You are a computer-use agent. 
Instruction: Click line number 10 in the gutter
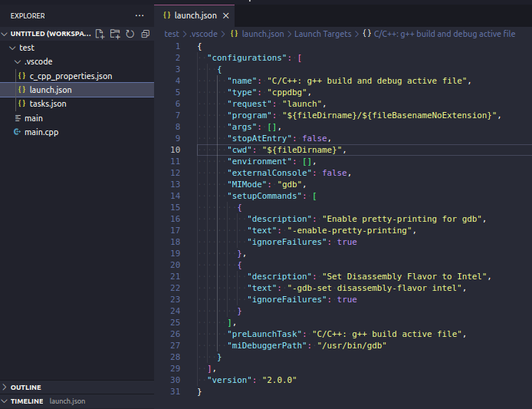click(x=176, y=150)
